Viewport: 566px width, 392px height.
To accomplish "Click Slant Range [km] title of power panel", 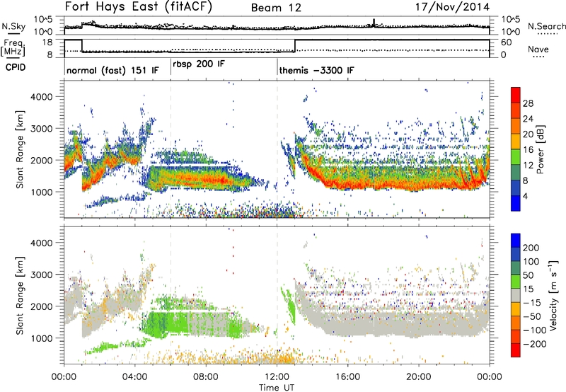I will click(20, 149).
